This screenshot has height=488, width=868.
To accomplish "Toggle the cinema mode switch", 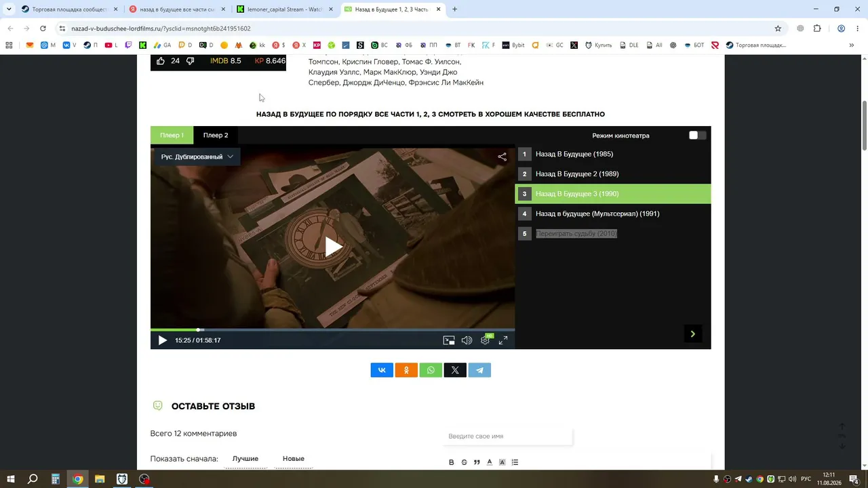I will 697,136.
